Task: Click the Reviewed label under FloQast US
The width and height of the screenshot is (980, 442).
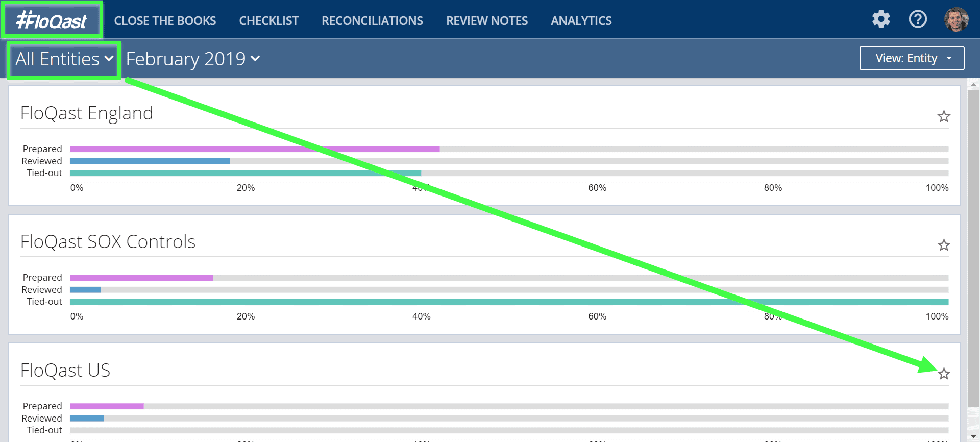Action: [x=42, y=419]
